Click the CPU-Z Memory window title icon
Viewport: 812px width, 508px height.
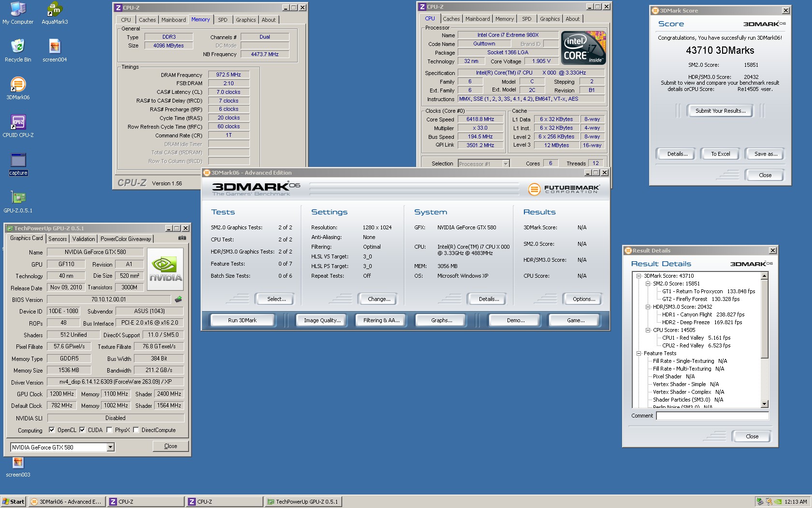coord(118,8)
